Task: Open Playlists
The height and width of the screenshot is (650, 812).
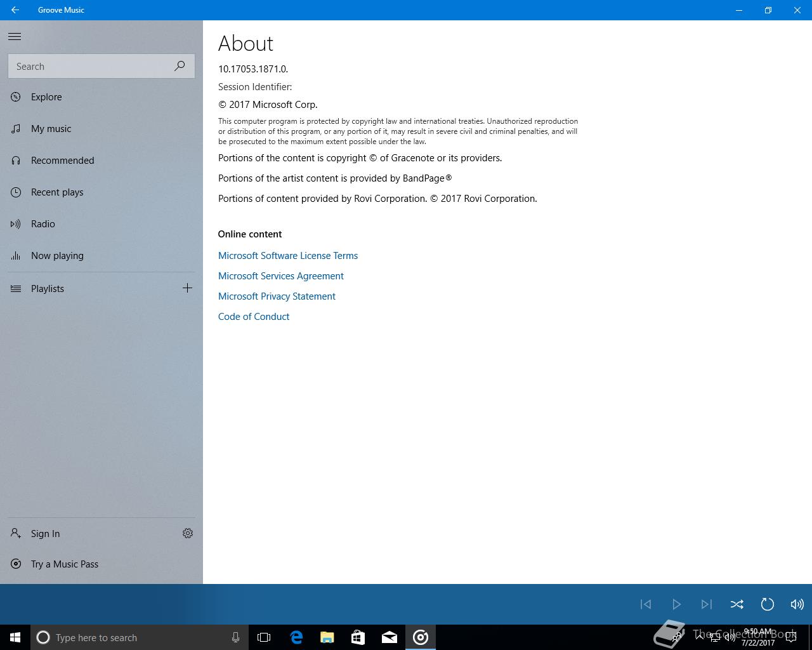Action: click(x=86, y=289)
